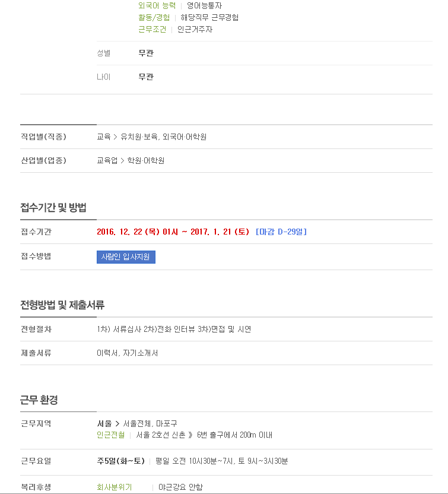Viewport: 448px width, 494px height.
Task: Click the 사람인 입사지원 apply button
Action: [x=126, y=257]
